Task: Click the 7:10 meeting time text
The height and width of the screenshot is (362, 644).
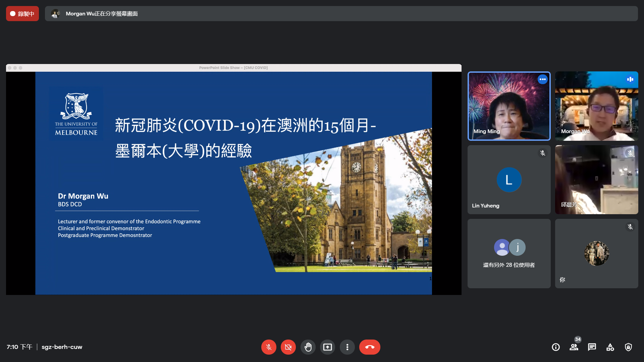Action: [x=19, y=347]
